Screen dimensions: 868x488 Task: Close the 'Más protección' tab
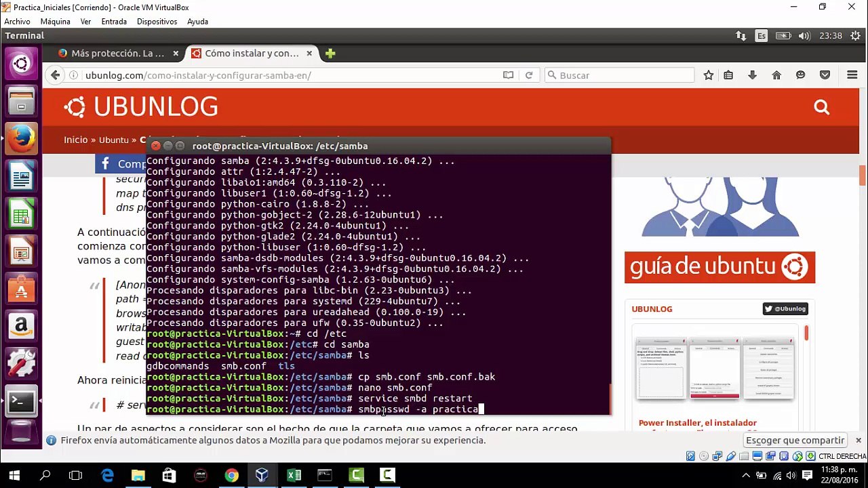(176, 54)
